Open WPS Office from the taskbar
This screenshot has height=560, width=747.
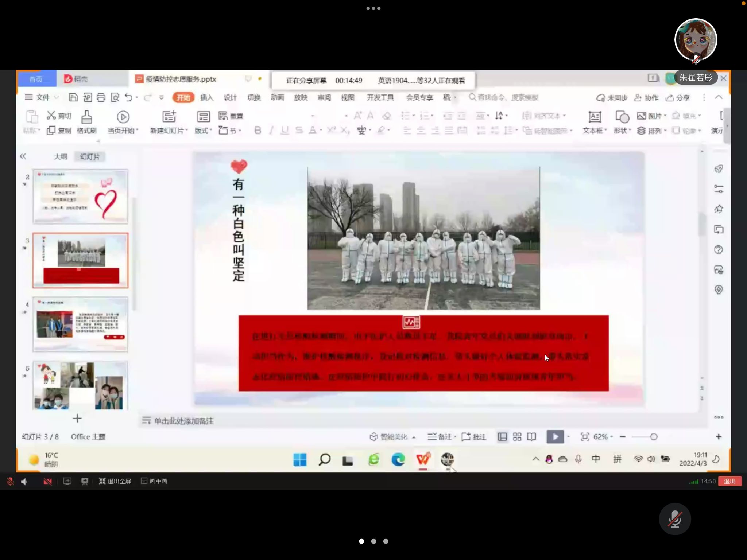423,459
